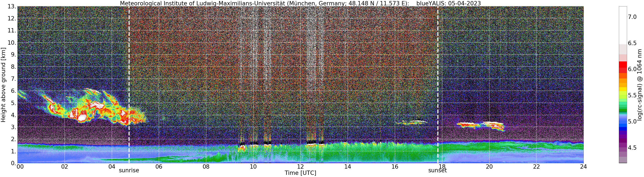The width and height of the screenshot is (644, 177).
Task: Click the colorbar tick label '5.5'
Action: click(x=632, y=95)
